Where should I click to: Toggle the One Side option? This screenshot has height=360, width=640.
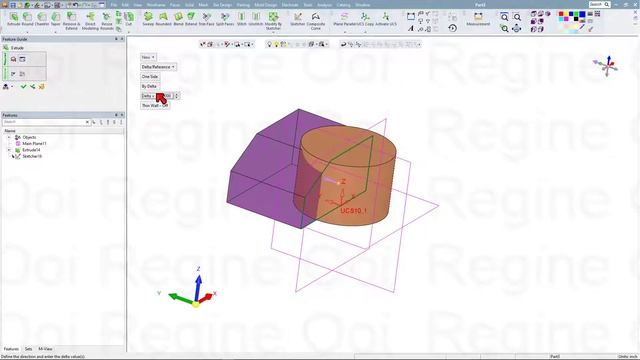click(x=150, y=76)
